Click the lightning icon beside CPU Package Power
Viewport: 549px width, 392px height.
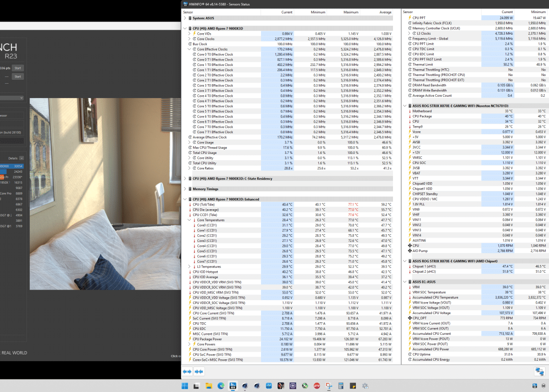pyautogui.click(x=190, y=339)
